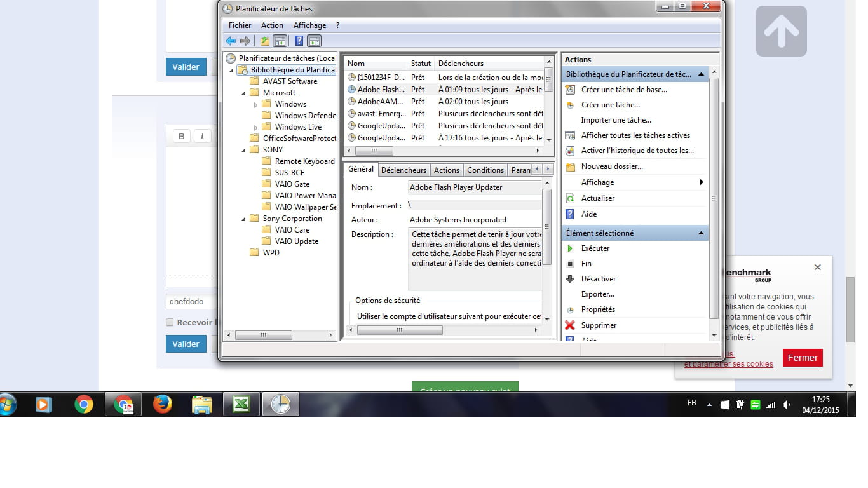868x488 pixels.
Task: Click the Windows Explorer taskbar icon
Action: coord(202,404)
